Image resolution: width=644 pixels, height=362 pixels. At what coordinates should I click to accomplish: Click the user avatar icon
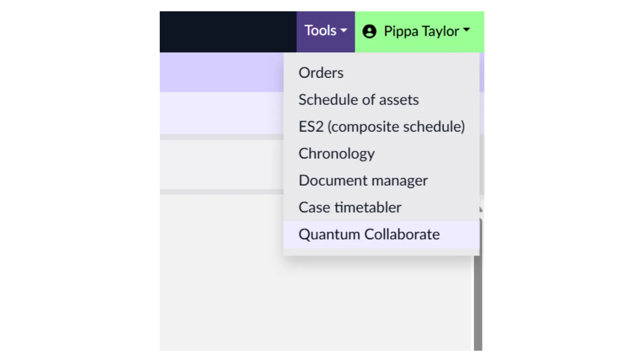(x=369, y=31)
